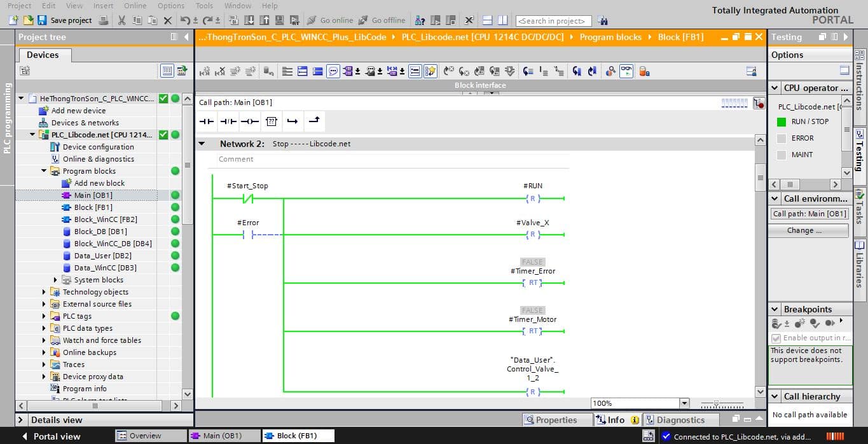Click the RUN reset coil
The height and width of the screenshot is (444, 868).
coord(533,199)
